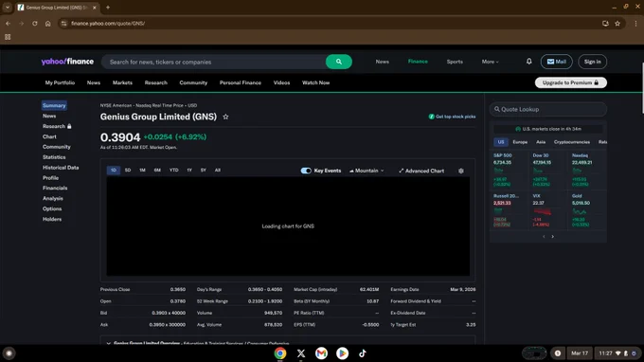Viewport: 644px width, 362px height.
Task: Select the 5D chart range
Action: pos(128,171)
